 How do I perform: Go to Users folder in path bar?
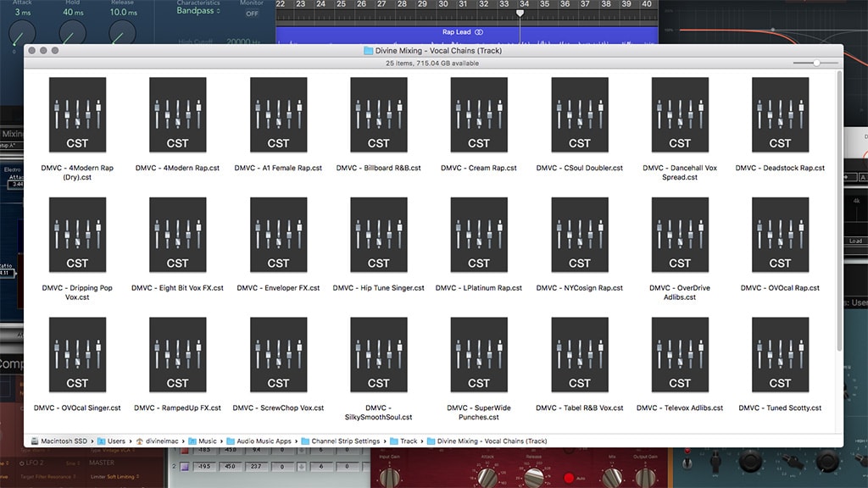tap(111, 441)
